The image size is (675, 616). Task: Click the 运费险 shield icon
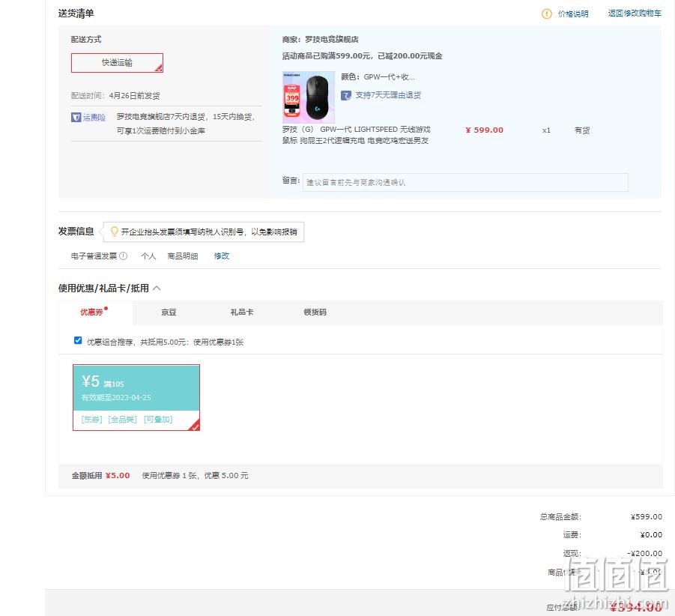[76, 117]
